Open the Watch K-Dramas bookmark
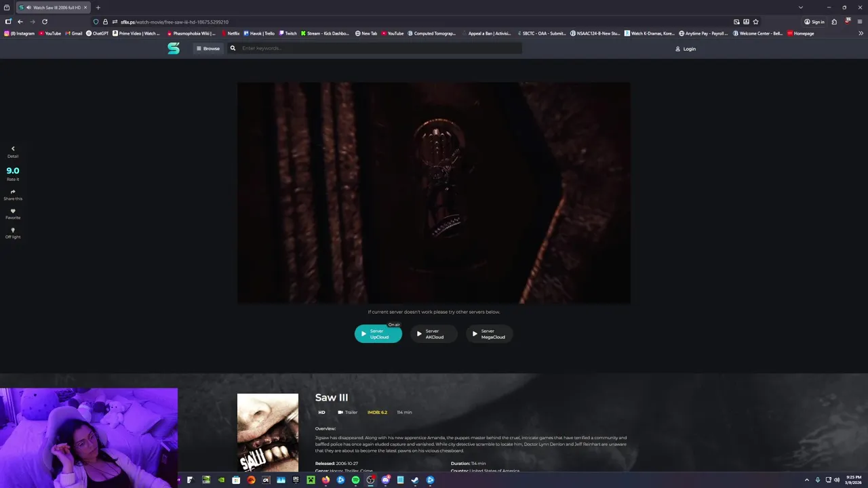 click(x=650, y=33)
